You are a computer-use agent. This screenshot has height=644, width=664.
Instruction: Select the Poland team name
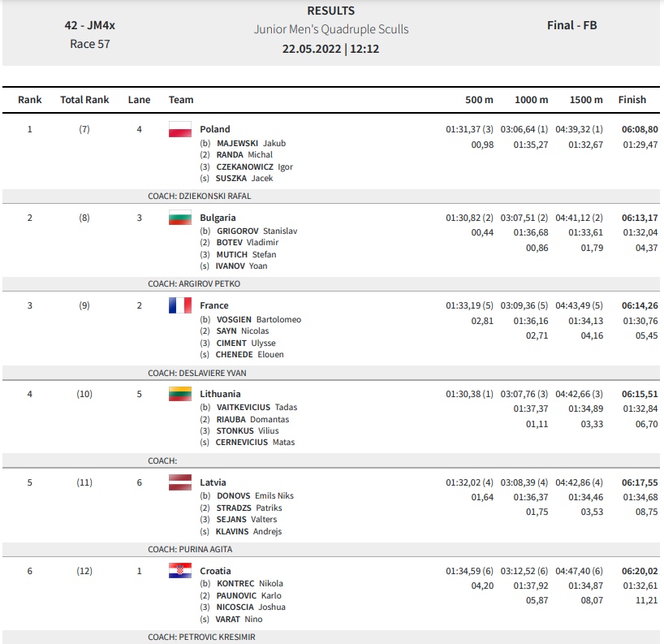pos(215,129)
